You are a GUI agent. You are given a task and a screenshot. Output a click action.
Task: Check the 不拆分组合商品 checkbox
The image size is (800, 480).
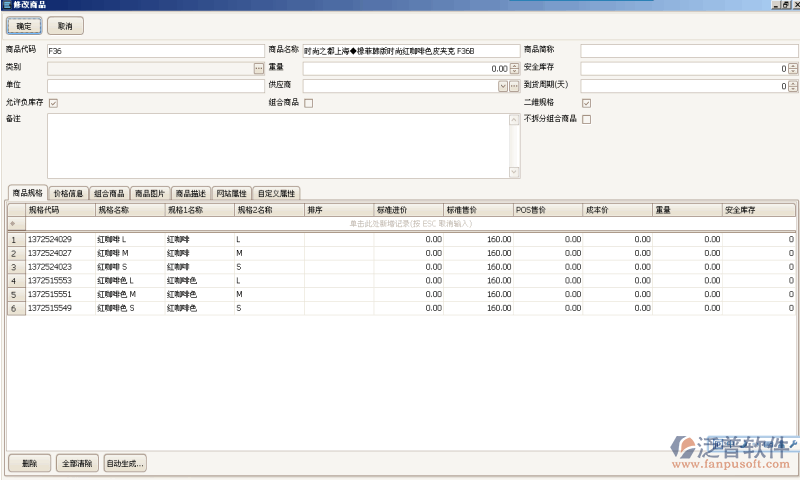[x=587, y=120]
